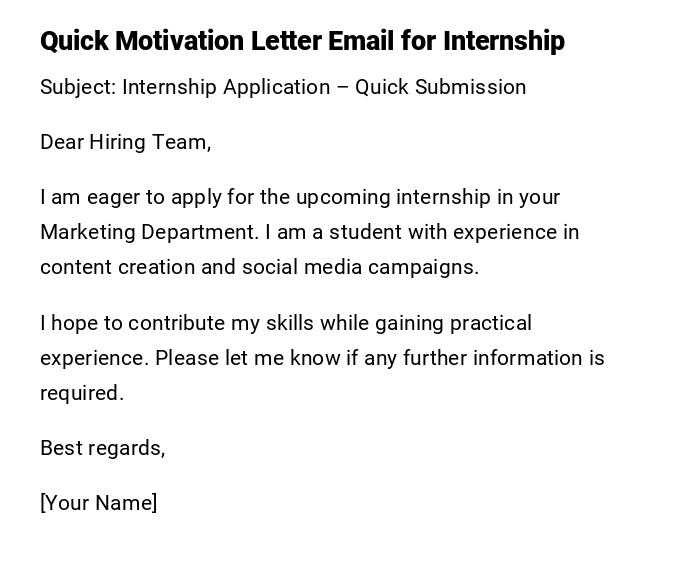Click the word "practical"

coord(491,323)
